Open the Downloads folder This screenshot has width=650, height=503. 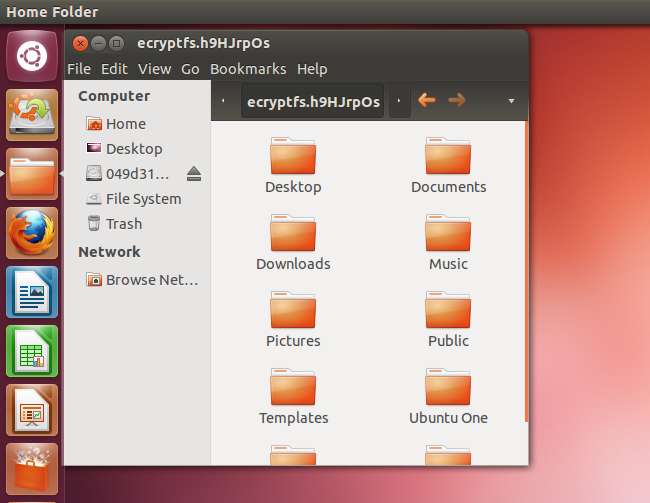point(293,242)
